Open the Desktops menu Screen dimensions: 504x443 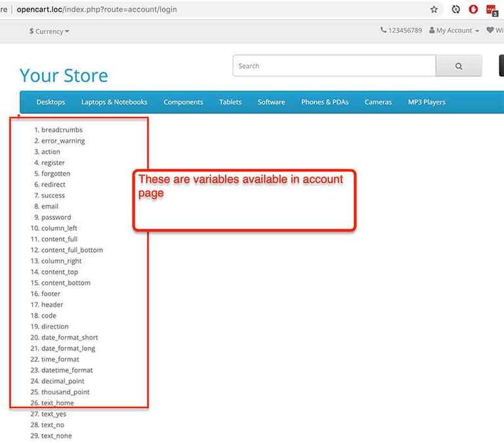pyautogui.click(x=51, y=102)
